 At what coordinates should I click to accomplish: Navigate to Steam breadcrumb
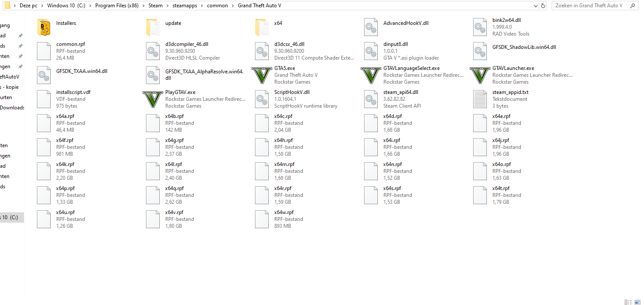pyautogui.click(x=156, y=6)
